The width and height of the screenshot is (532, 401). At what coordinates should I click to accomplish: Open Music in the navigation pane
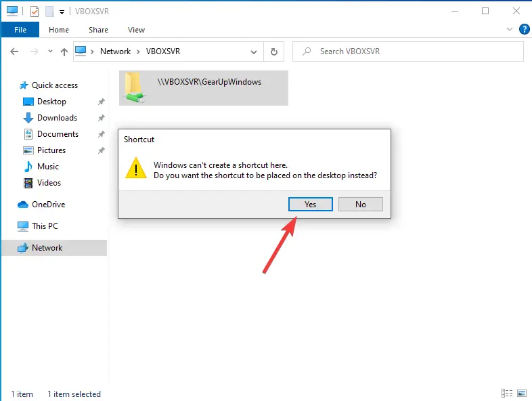click(x=48, y=167)
